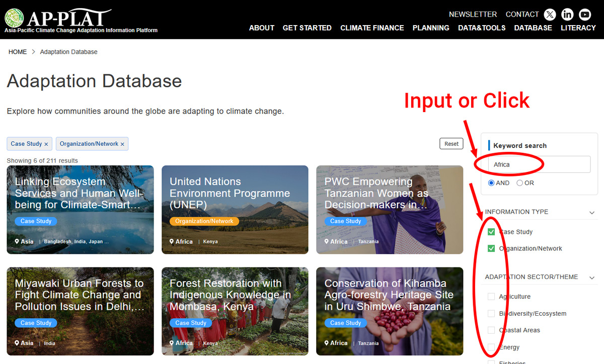
Task: Click the 'Showing 6 of 211 results' text
Action: click(x=42, y=161)
